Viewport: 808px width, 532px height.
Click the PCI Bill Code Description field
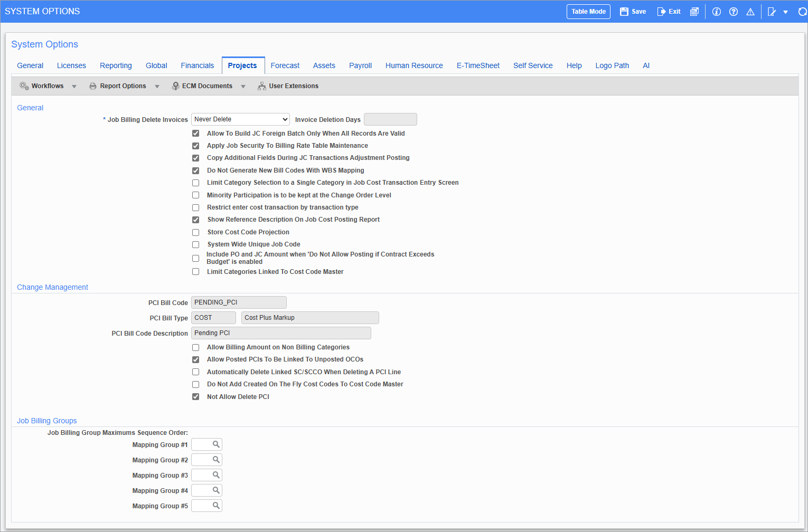pos(281,333)
